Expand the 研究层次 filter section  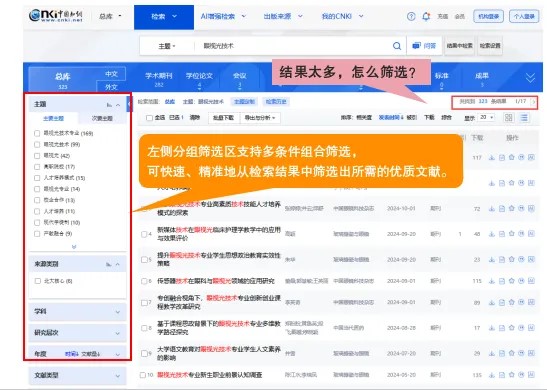click(77, 333)
